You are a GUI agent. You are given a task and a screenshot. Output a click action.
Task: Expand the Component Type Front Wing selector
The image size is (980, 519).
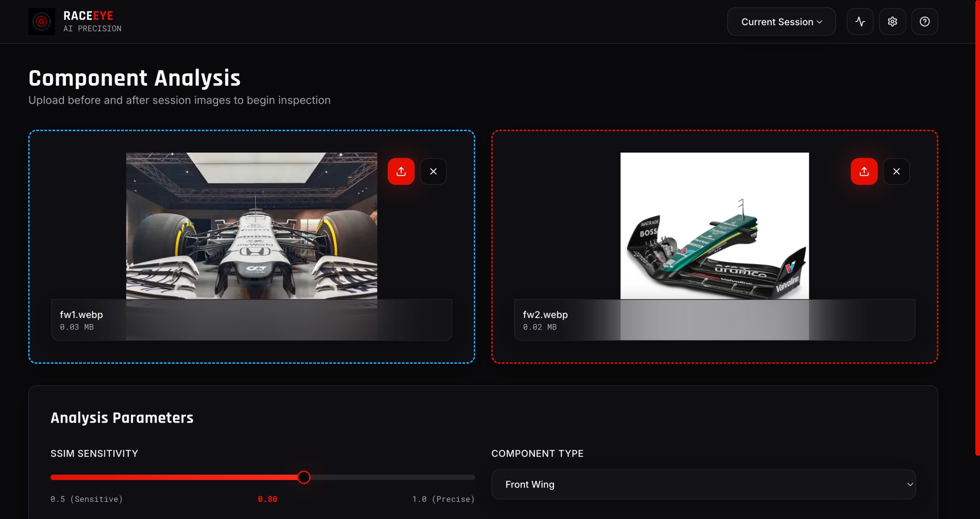pos(703,484)
